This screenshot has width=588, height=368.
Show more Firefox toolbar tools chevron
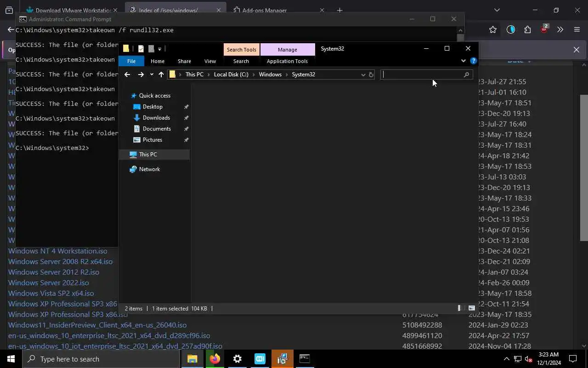(560, 29)
